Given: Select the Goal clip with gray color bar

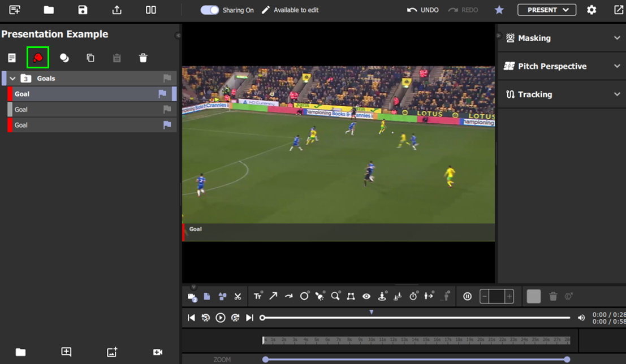Looking at the screenshot, I should point(92,109).
